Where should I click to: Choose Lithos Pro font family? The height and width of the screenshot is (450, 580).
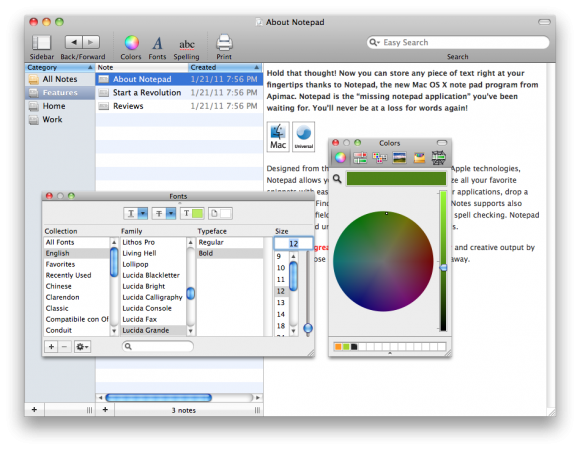click(x=153, y=242)
